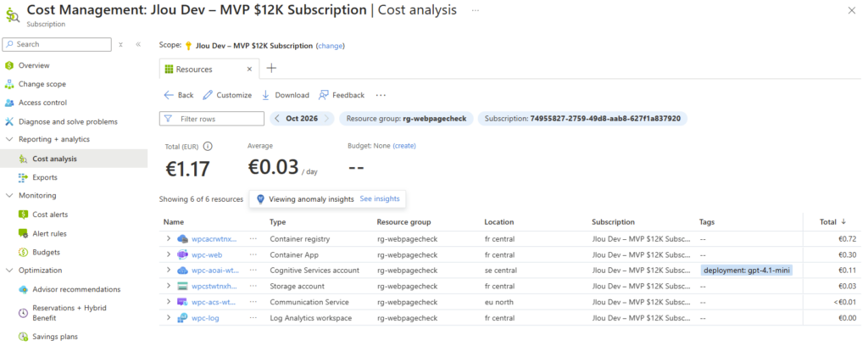Open the Budgets sidebar icon
The width and height of the screenshot is (868, 346).
pyautogui.click(x=23, y=253)
